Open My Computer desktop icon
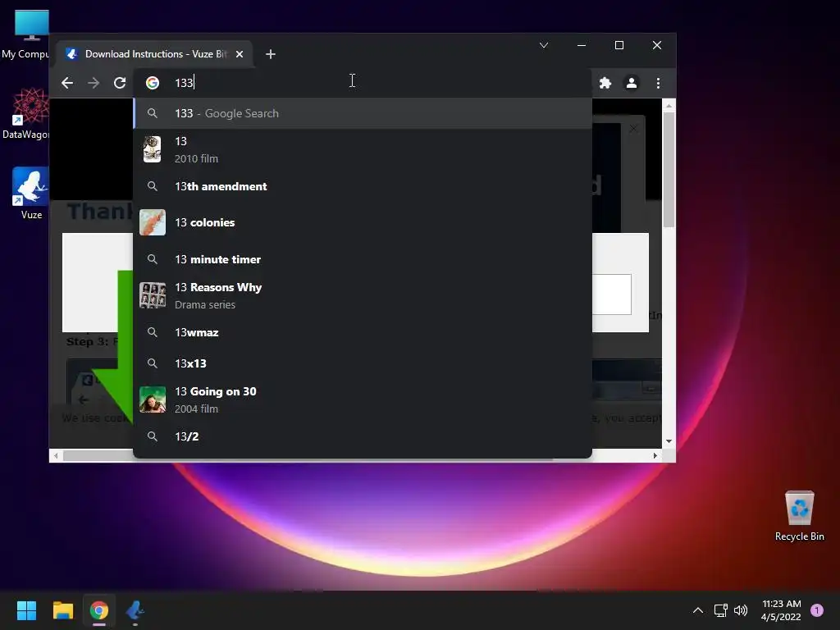 pyautogui.click(x=31, y=34)
